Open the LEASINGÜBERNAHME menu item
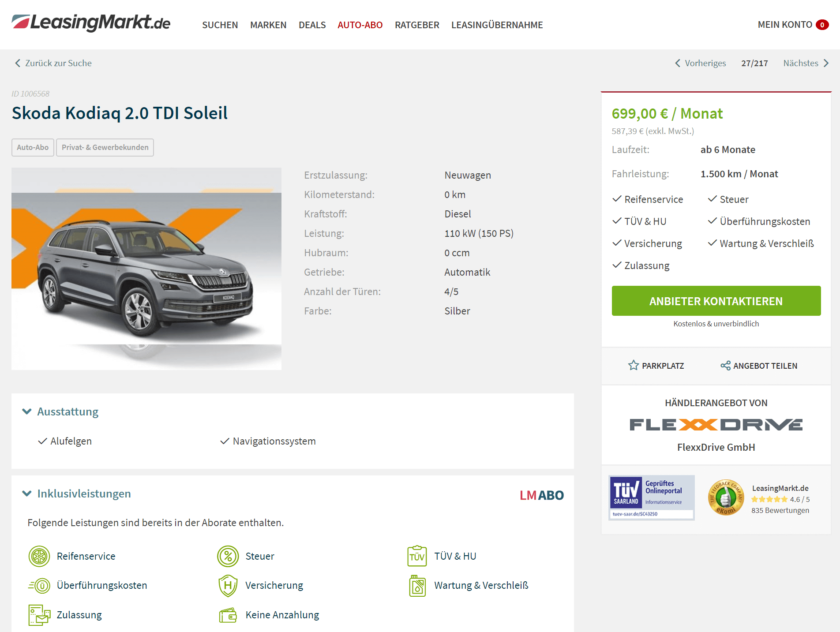 497,25
